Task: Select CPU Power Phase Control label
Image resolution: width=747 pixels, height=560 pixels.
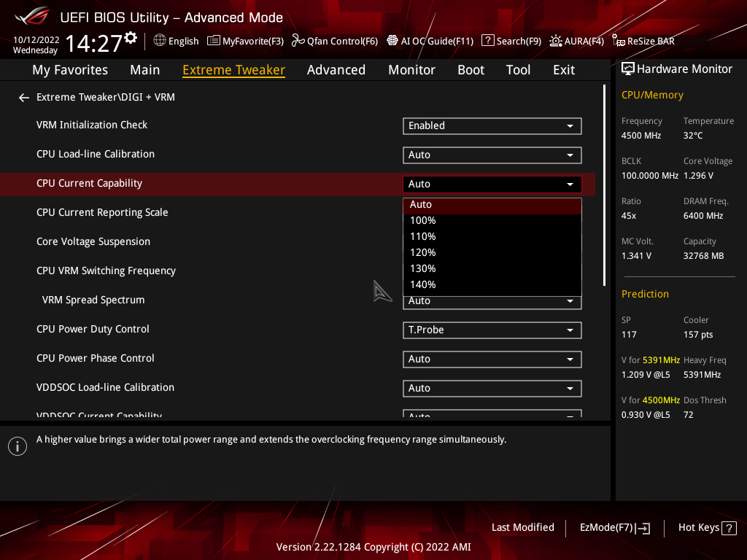Action: coord(96,358)
